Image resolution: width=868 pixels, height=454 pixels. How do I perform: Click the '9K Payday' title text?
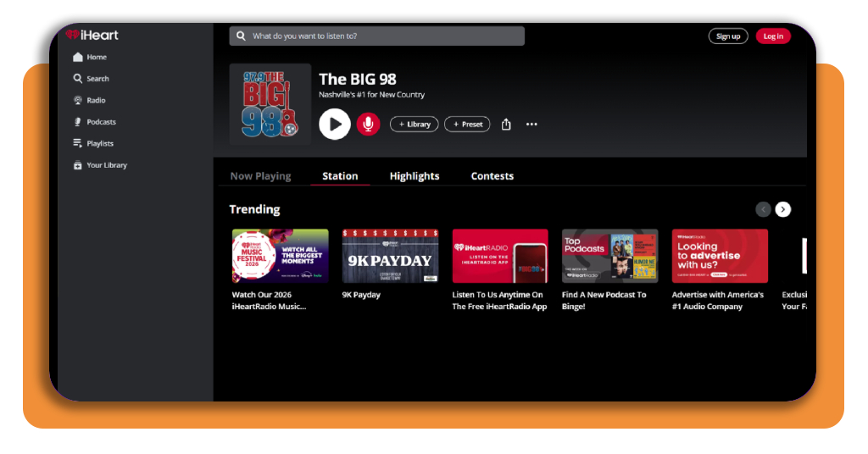(x=361, y=295)
